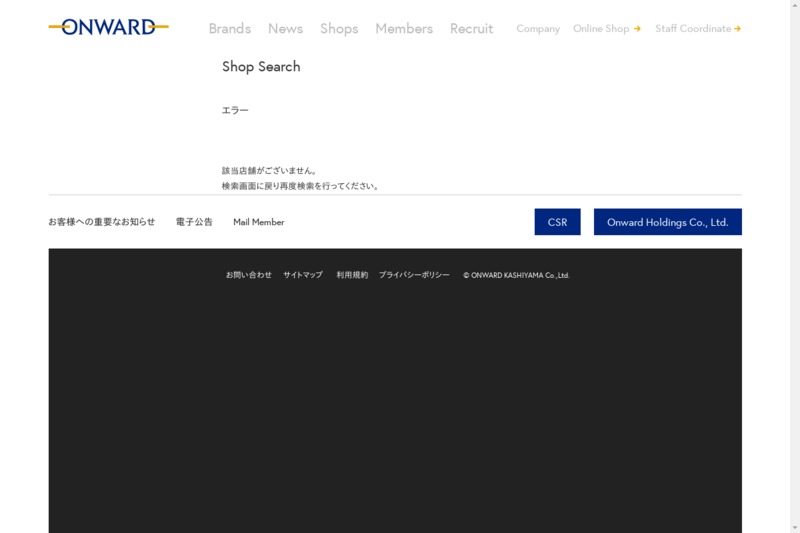800x533 pixels.
Task: Open プライバシーポリシー in the footer
Action: click(414, 275)
